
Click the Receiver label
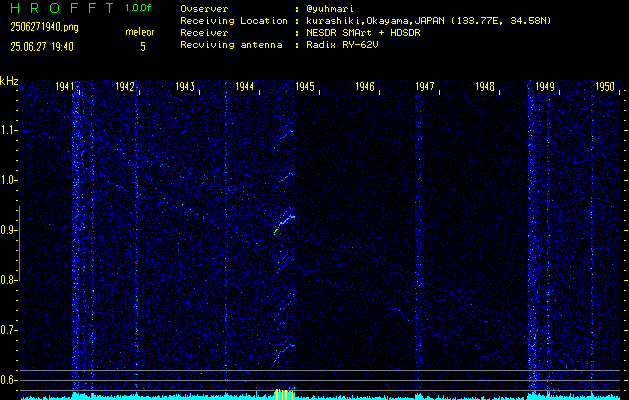pos(204,33)
